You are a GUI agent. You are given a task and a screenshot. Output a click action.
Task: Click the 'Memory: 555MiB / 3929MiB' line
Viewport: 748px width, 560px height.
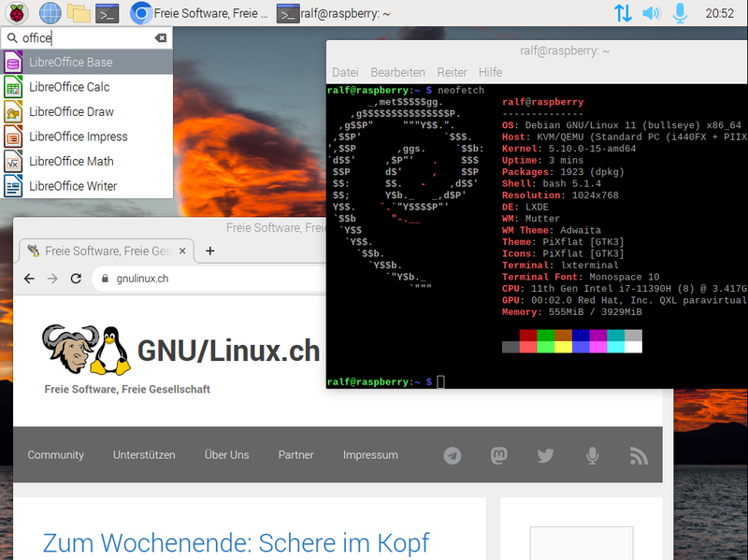pos(572,312)
